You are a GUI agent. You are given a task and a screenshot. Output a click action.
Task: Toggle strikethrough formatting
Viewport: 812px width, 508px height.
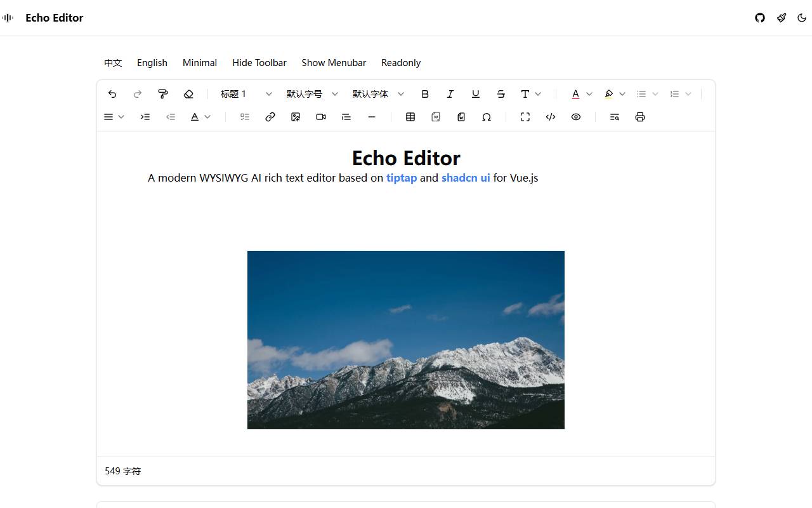pyautogui.click(x=501, y=94)
